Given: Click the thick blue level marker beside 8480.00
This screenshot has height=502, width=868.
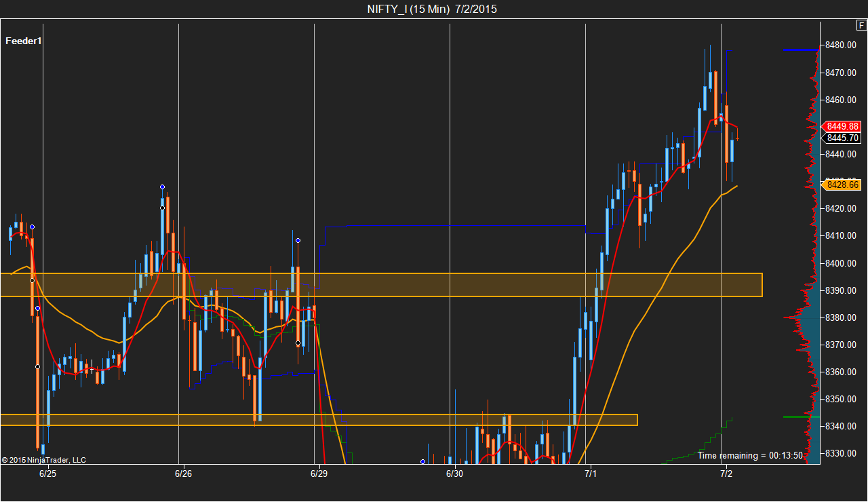Looking at the screenshot, I should coord(801,50).
